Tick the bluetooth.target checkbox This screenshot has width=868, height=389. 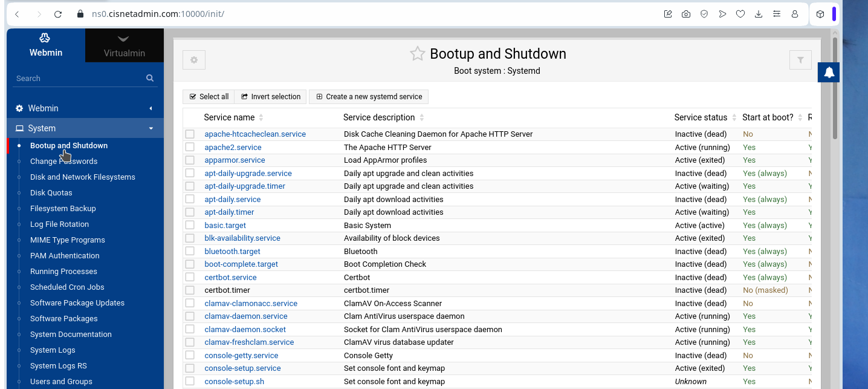pyautogui.click(x=190, y=251)
